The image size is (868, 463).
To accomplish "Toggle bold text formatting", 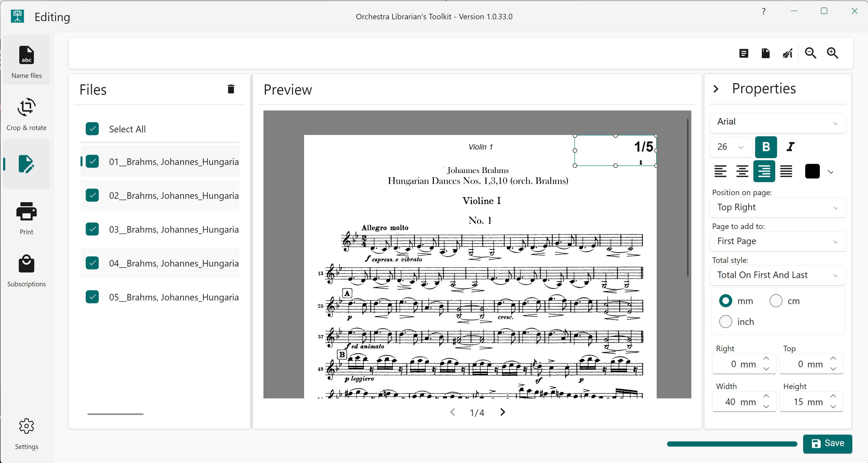I will 766,147.
